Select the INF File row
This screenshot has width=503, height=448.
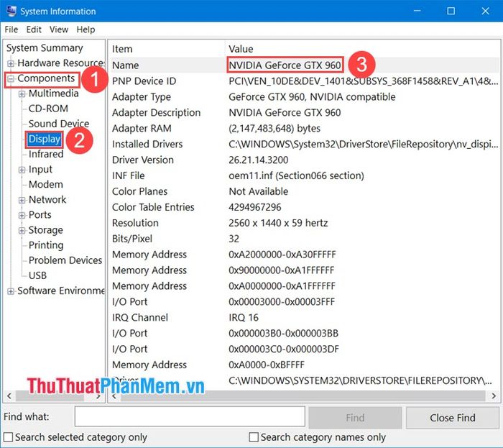(x=304, y=175)
